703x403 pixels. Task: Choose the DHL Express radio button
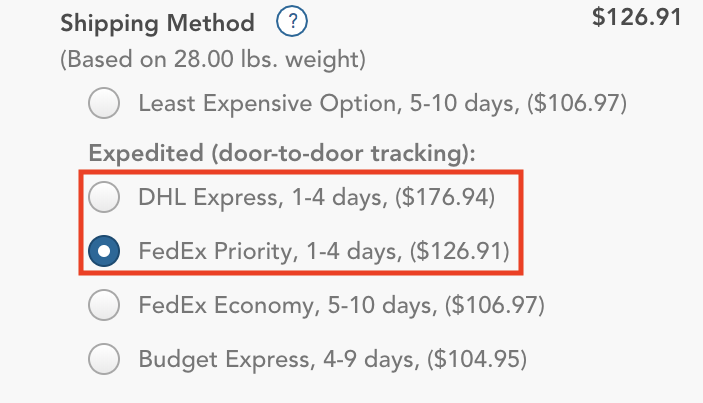[x=104, y=197]
